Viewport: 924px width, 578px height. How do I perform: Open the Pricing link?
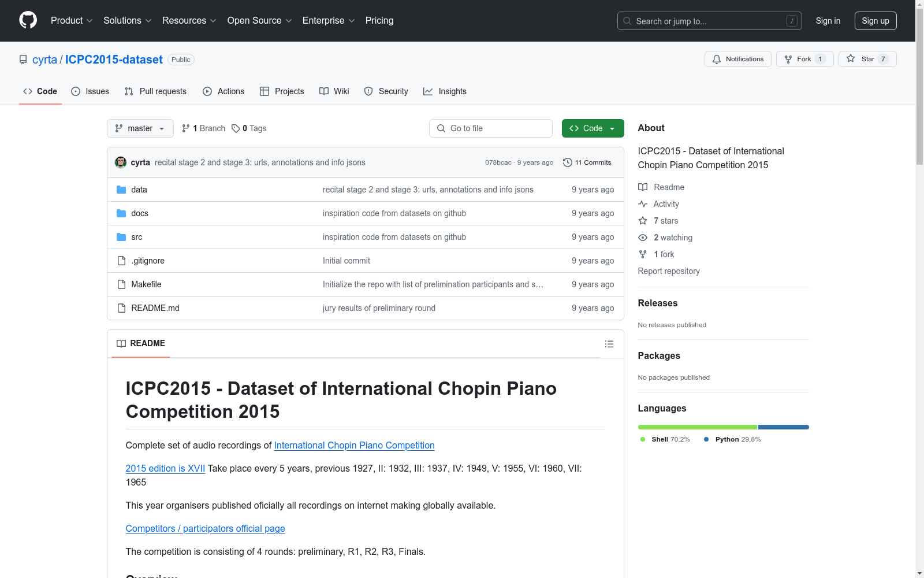[x=379, y=21]
